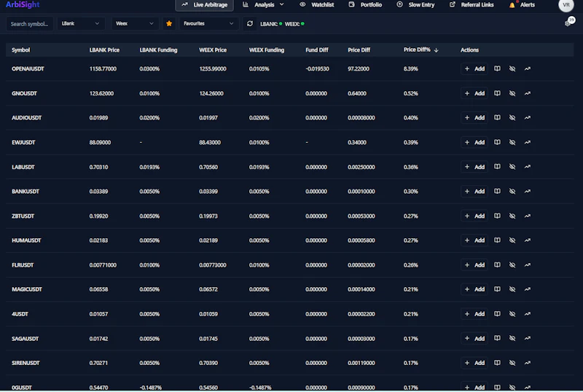This screenshot has height=392, width=583.
Task: Hide LABUSDT row with eye-off icon
Action: coord(512,167)
